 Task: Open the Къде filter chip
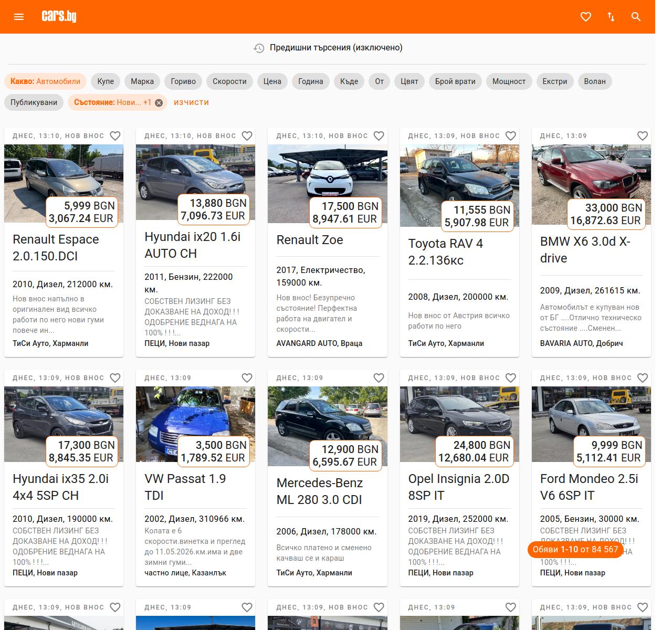[349, 81]
